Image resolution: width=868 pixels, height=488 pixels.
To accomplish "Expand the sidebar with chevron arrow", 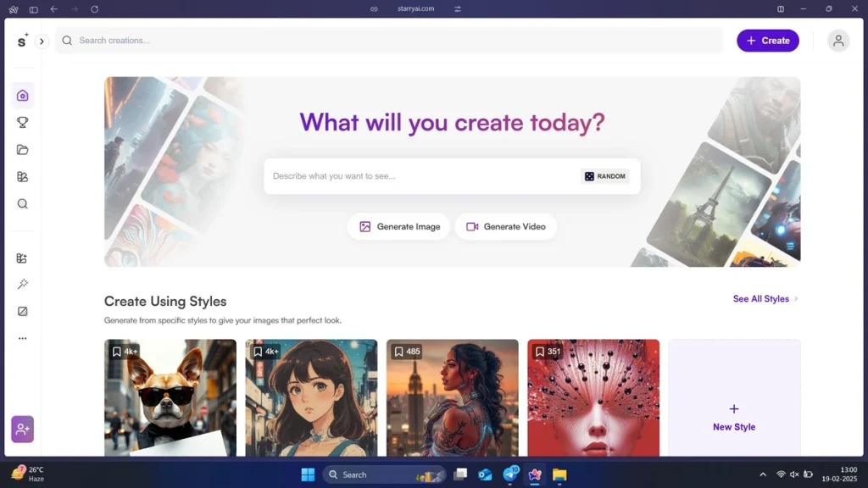I will (x=42, y=41).
